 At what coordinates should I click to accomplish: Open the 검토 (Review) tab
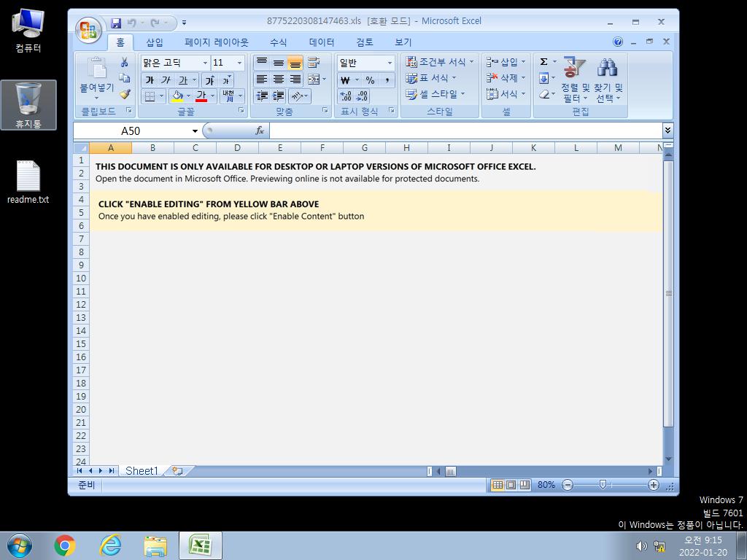pyautogui.click(x=365, y=42)
